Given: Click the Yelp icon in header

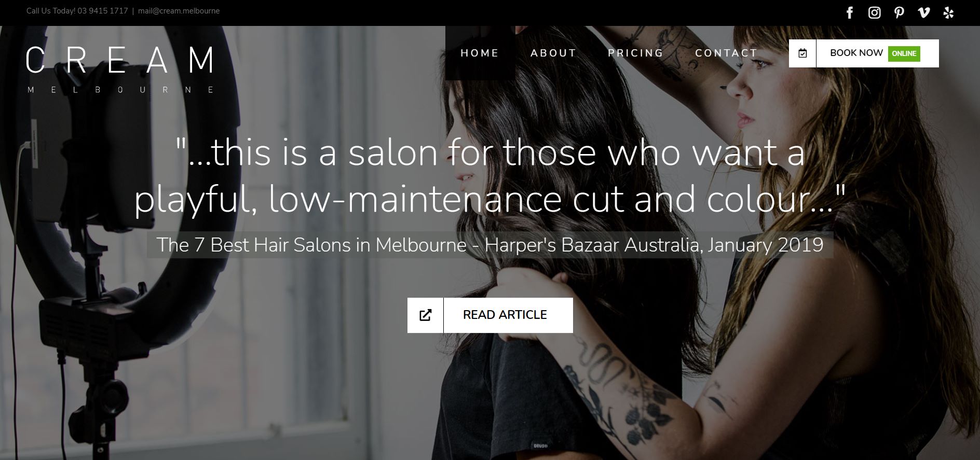Looking at the screenshot, I should (x=949, y=12).
